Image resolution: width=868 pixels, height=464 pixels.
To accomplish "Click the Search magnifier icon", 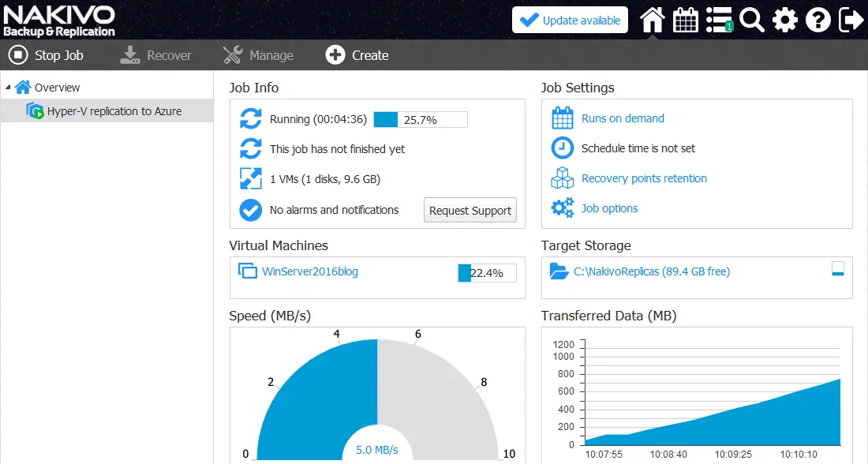I will coord(752,20).
